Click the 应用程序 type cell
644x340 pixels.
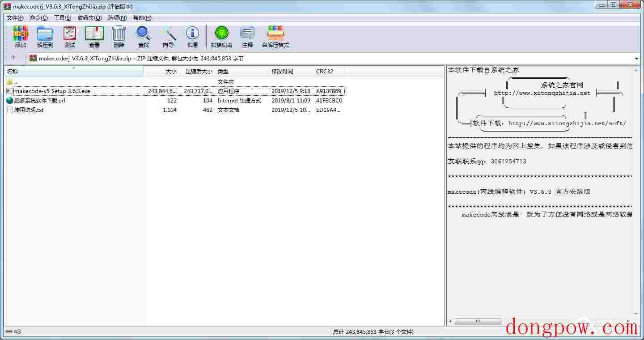coord(228,91)
